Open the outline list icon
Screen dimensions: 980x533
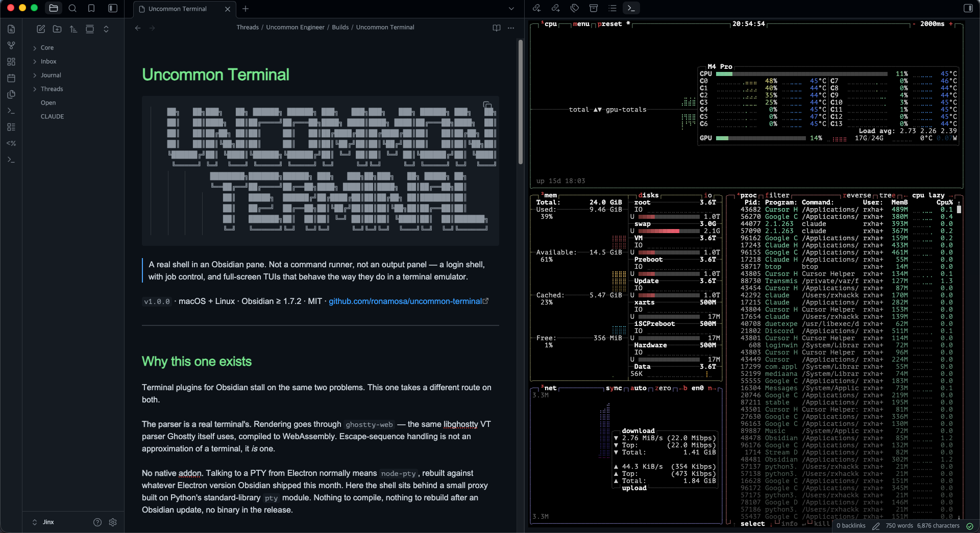(612, 8)
